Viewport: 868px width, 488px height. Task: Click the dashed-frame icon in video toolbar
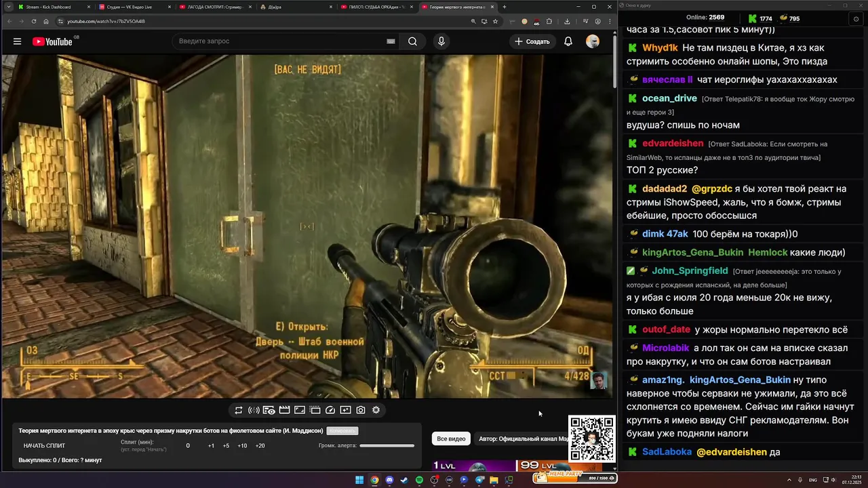point(315,410)
